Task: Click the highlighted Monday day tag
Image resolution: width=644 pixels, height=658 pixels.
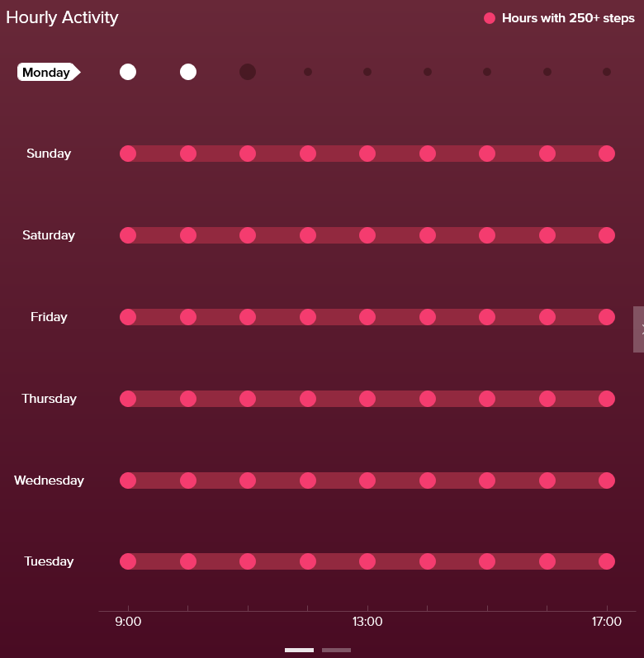Action: tap(47, 73)
